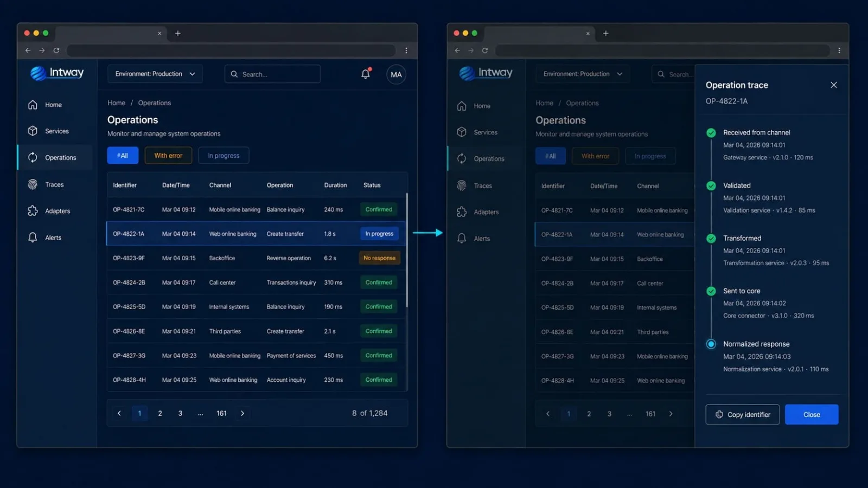Image resolution: width=868 pixels, height=488 pixels.
Task: Click table scrollbar in left window
Action: 407,250
